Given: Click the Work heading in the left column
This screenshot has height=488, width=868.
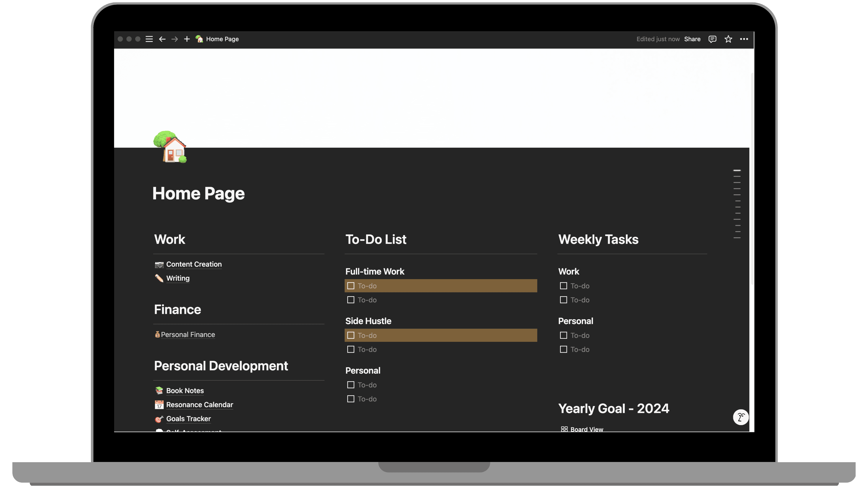Looking at the screenshot, I should coord(169,239).
